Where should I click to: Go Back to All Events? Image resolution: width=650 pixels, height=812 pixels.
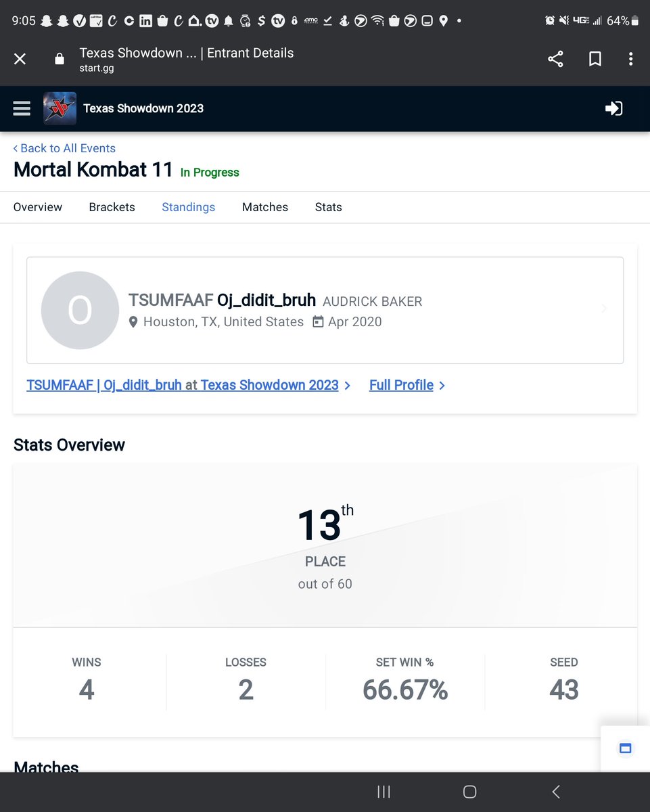pos(64,148)
